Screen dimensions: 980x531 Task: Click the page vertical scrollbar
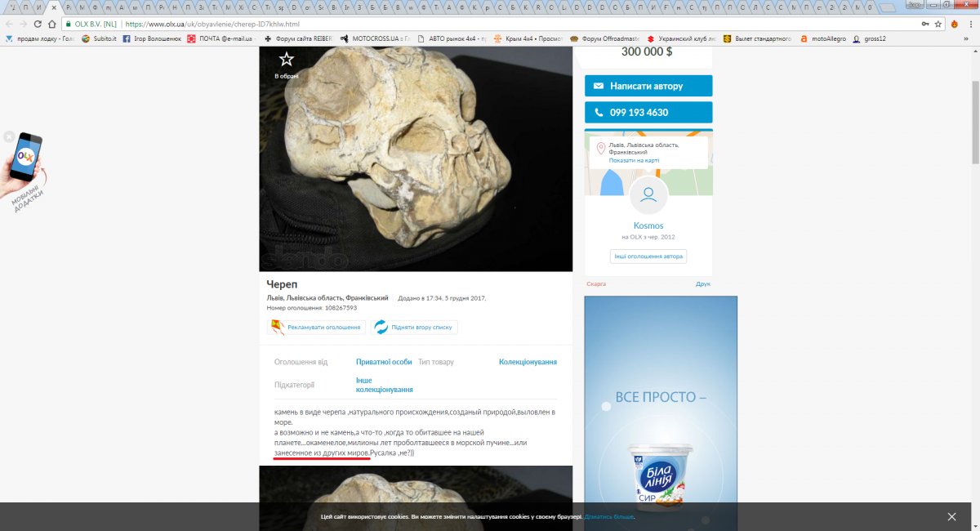pos(975,123)
